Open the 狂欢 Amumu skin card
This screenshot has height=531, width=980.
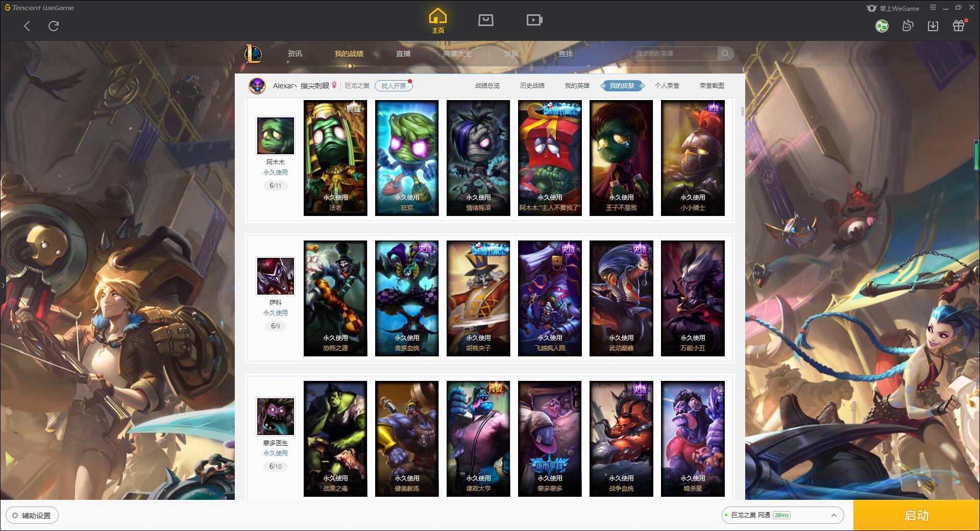click(407, 158)
